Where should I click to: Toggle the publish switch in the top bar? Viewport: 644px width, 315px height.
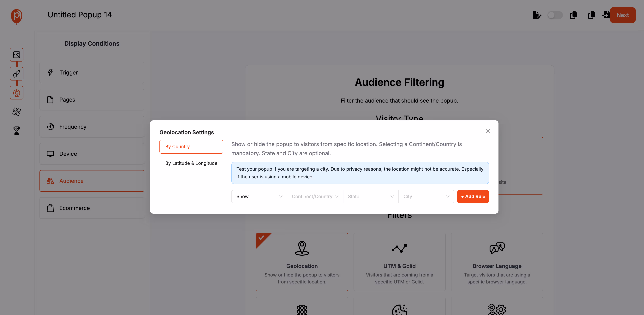(x=555, y=15)
